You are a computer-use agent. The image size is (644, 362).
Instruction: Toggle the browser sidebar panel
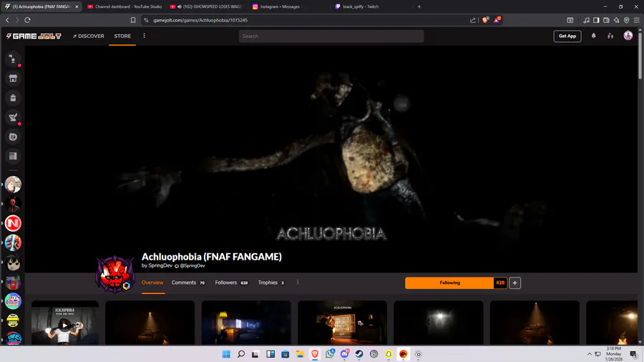(x=596, y=20)
